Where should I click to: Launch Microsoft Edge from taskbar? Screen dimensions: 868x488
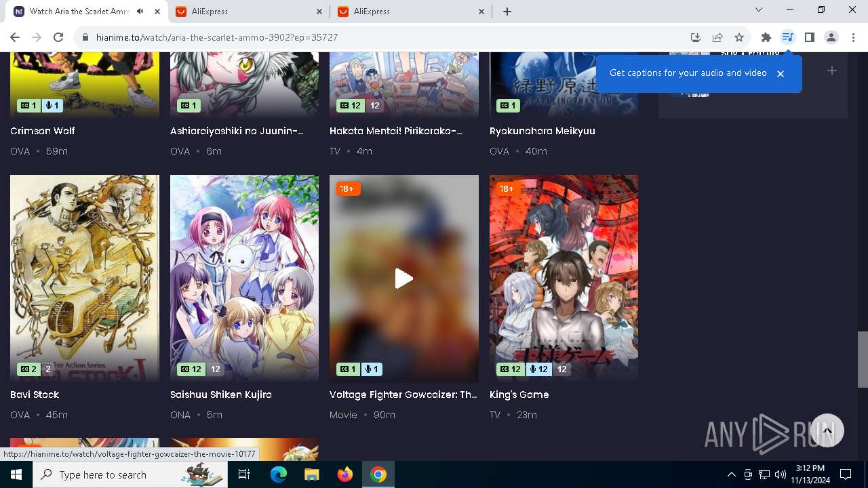pos(279,474)
